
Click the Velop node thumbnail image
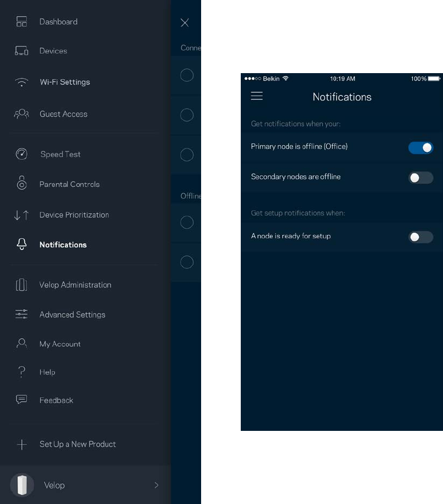coord(22,485)
